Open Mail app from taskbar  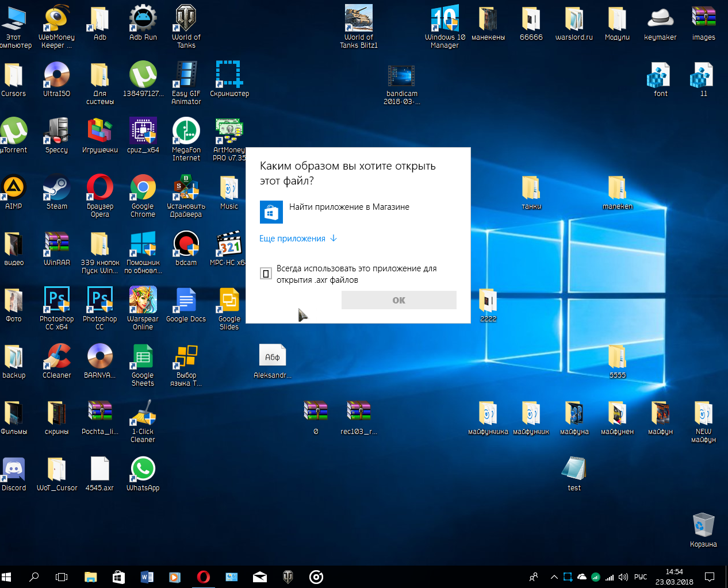[260, 577]
